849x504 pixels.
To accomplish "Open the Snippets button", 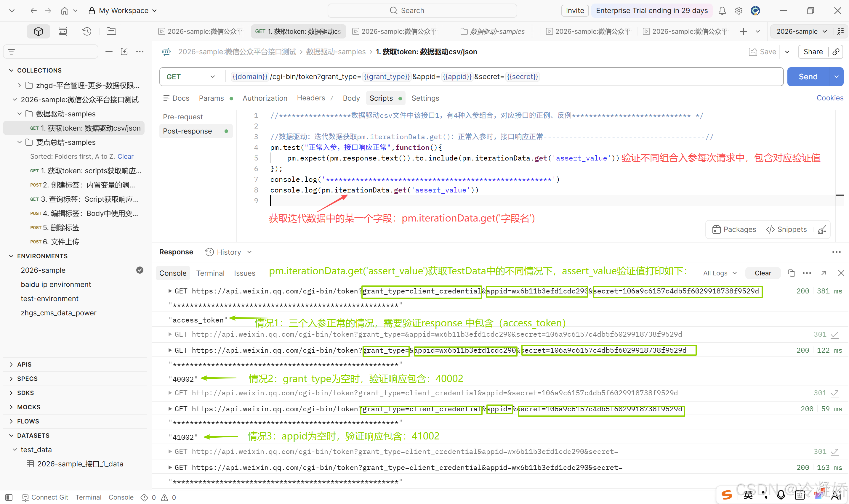I will 786,229.
